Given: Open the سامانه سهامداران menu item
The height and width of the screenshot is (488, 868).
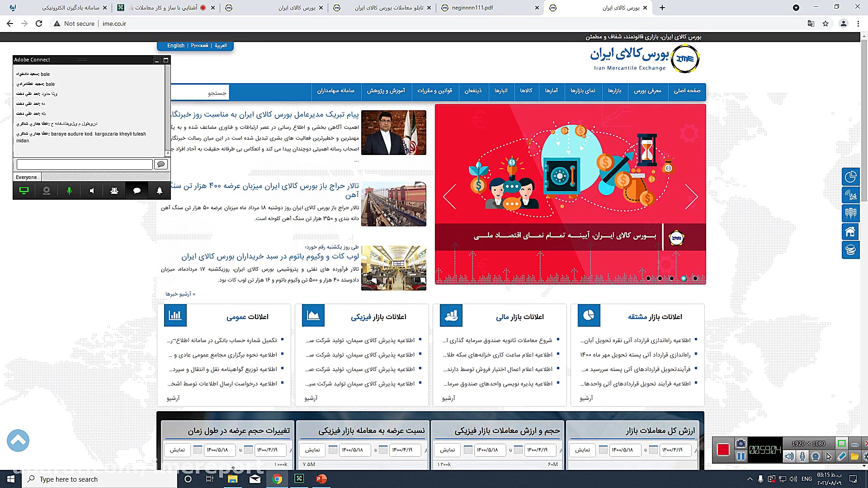Looking at the screenshot, I should pos(335,91).
